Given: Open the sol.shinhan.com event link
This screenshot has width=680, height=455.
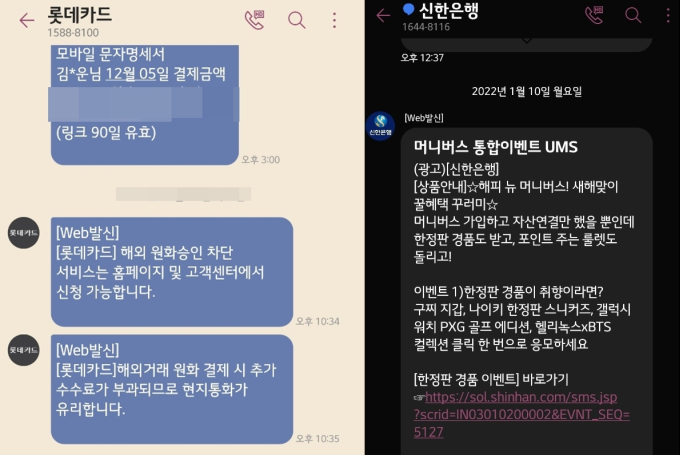Looking at the screenshot, I should [522, 414].
